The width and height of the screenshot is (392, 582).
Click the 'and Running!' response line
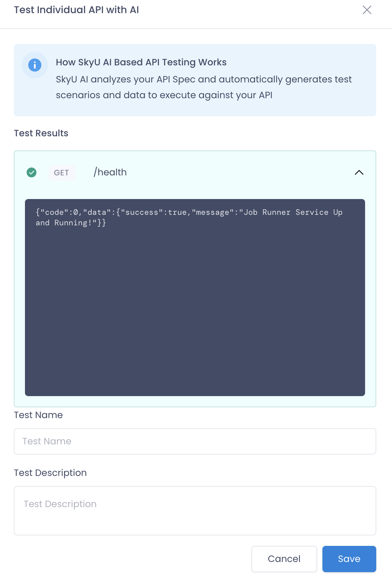click(71, 223)
